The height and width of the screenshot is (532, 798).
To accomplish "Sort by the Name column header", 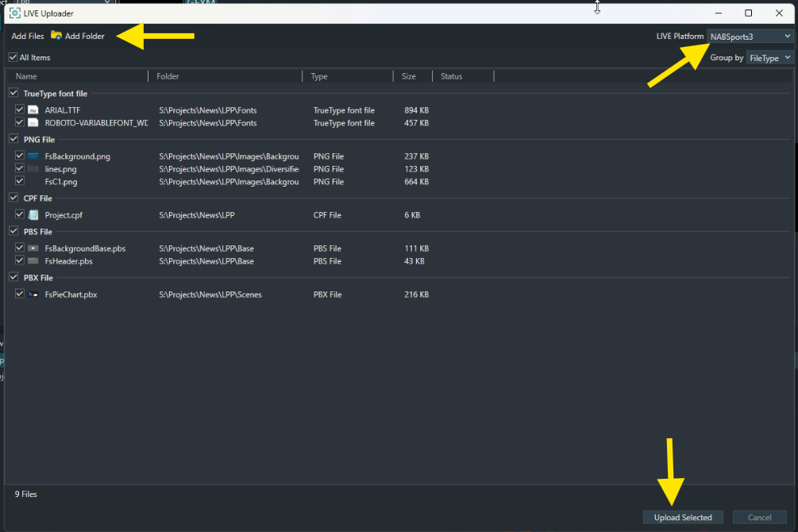I will [x=79, y=76].
